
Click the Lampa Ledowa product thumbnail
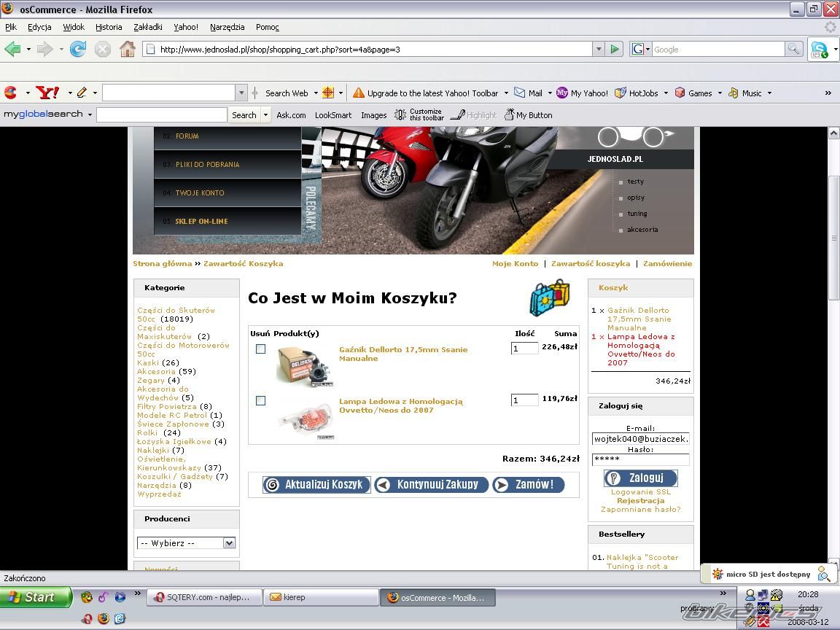306,419
